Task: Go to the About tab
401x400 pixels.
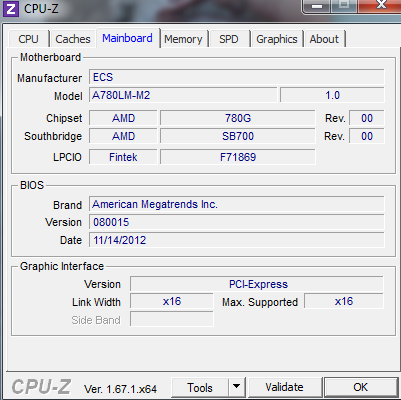Action: click(x=324, y=39)
